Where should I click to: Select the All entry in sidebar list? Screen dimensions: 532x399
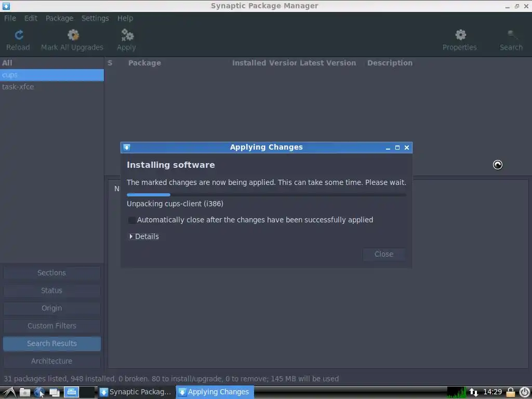point(52,63)
